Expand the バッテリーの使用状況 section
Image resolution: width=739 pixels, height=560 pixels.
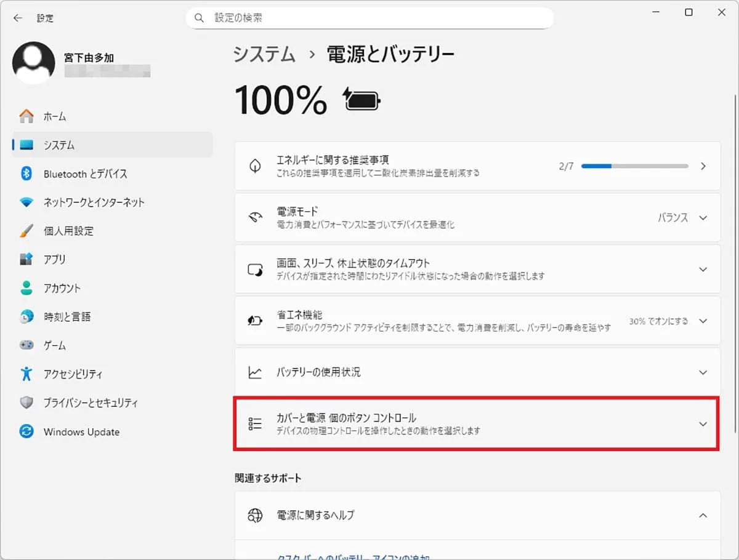(x=701, y=372)
